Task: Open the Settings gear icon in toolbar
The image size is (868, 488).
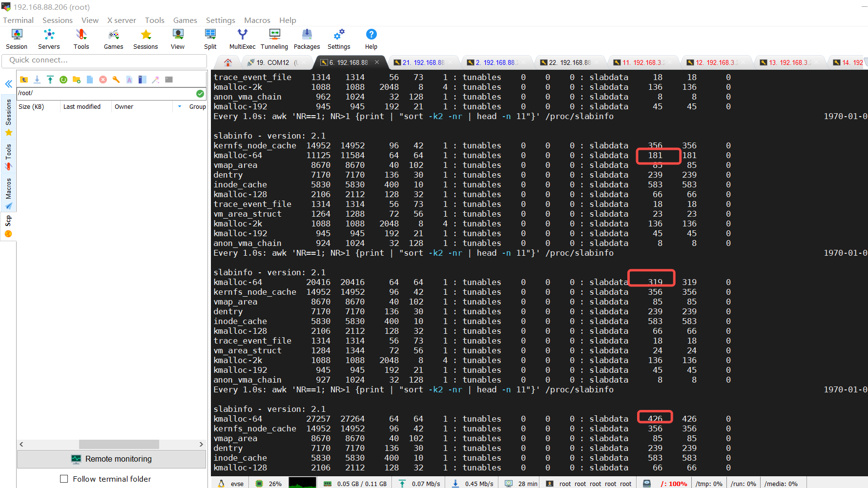Action: (339, 39)
